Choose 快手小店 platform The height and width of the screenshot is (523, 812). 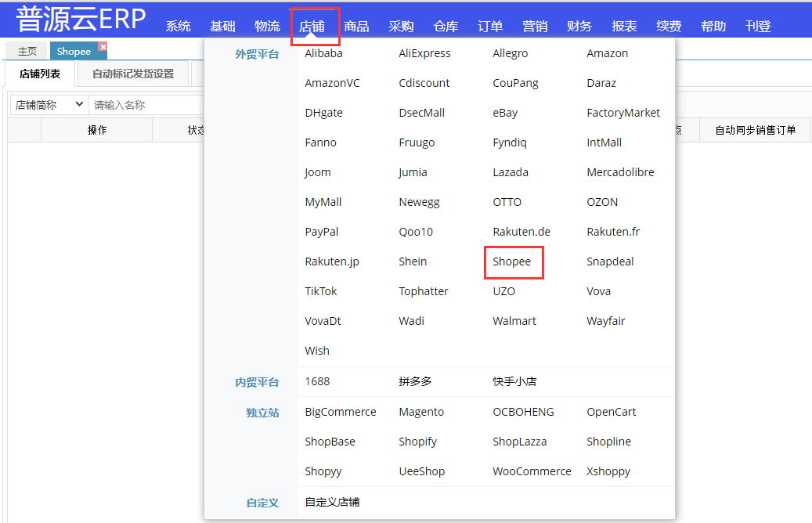514,381
